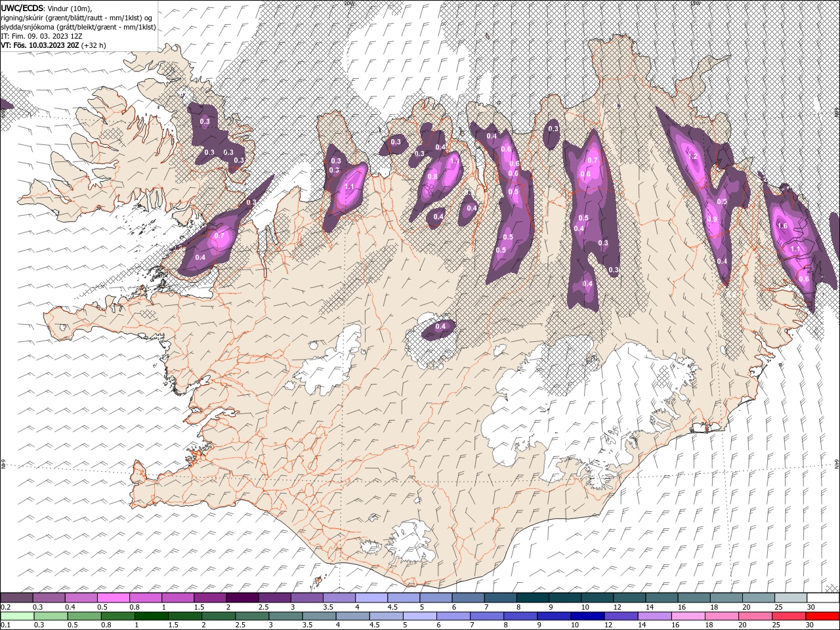Click the 0.1 palest green rain legend swatch
840x630 pixels.
click(x=17, y=616)
